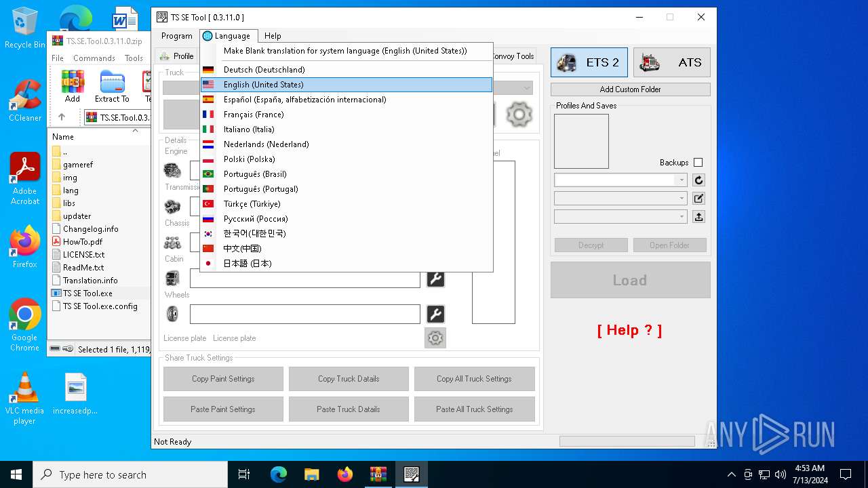This screenshot has height=488, width=868.
Task: Click Paste Paint Settings button
Action: point(223,409)
